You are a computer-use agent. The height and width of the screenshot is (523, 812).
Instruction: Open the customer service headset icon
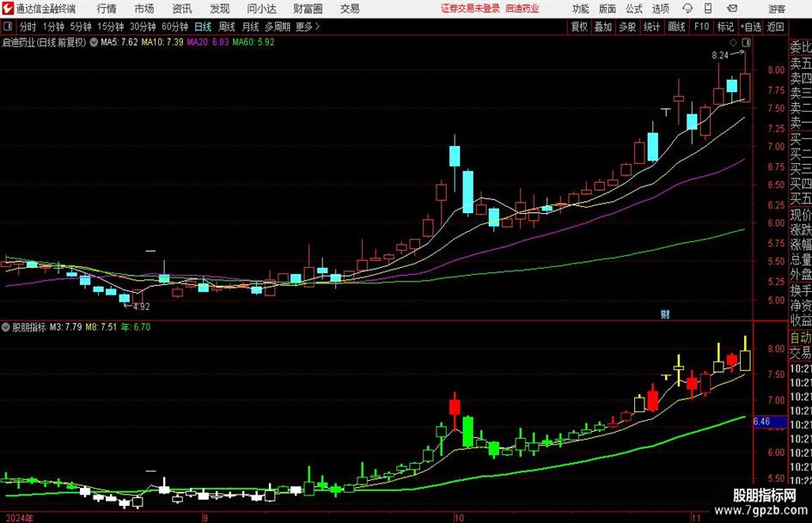click(x=687, y=9)
